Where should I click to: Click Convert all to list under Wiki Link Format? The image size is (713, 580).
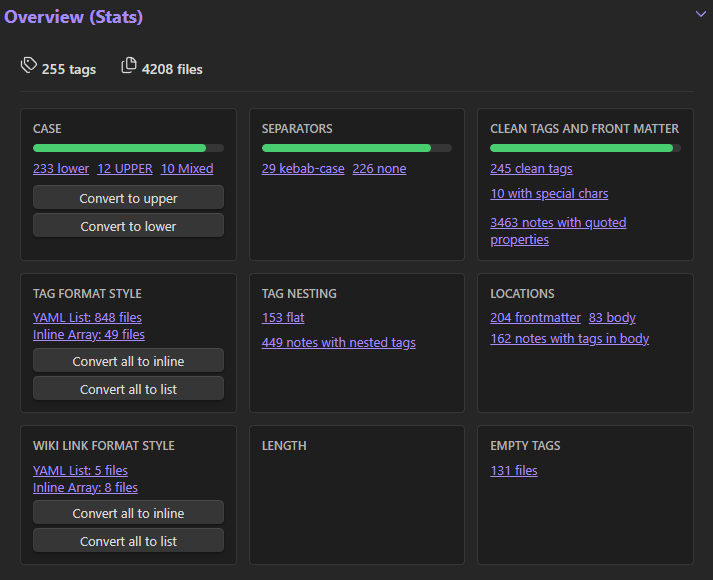[128, 540]
